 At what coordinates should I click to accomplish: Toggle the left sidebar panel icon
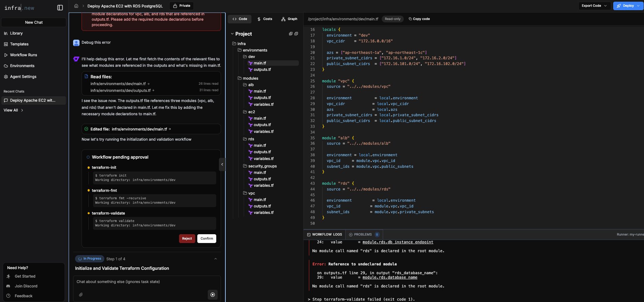(x=60, y=7)
